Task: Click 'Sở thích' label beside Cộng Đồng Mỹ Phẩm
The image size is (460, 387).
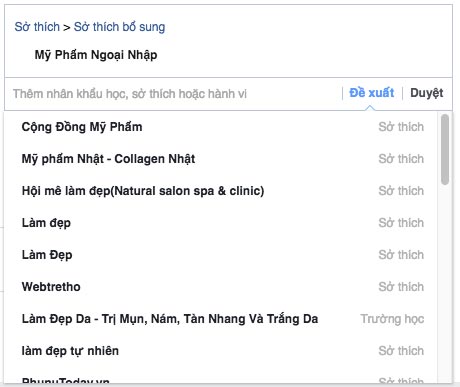Action: point(401,127)
